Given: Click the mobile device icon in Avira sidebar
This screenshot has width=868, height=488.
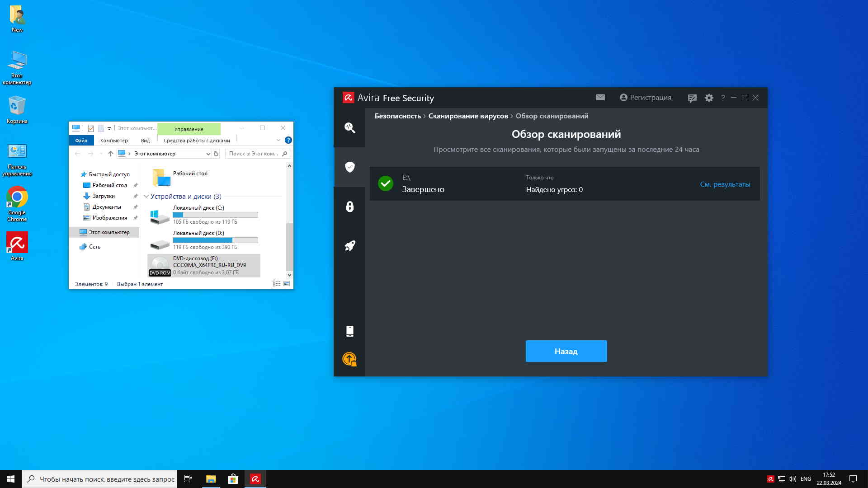Looking at the screenshot, I should 349,331.
